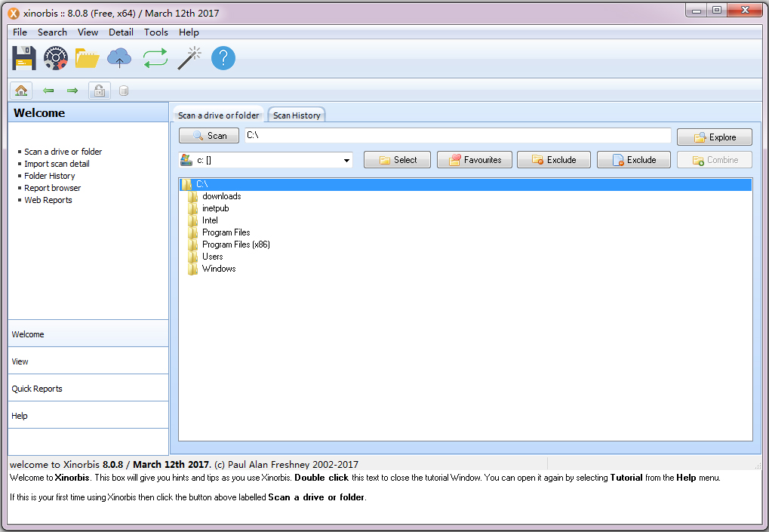Select the Intel folder
769x532 pixels.
[210, 220]
